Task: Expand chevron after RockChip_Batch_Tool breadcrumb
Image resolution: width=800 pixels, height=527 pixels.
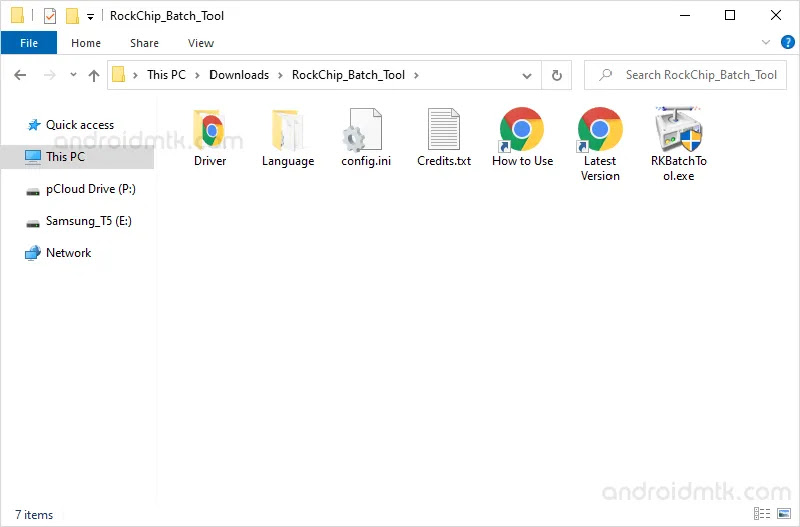Action: (x=416, y=76)
